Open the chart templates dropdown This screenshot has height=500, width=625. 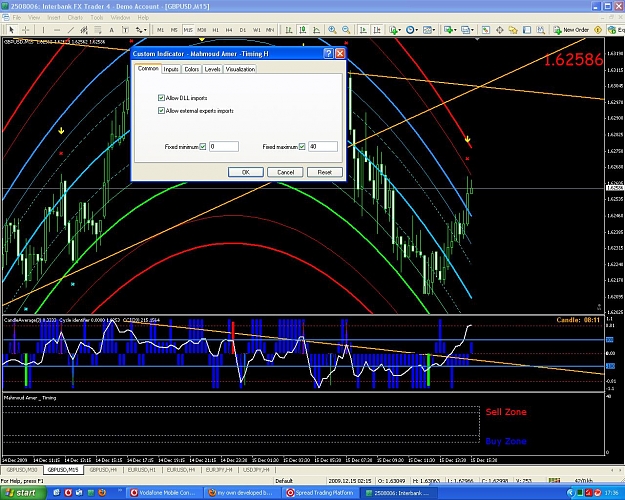pyautogui.click(x=428, y=30)
